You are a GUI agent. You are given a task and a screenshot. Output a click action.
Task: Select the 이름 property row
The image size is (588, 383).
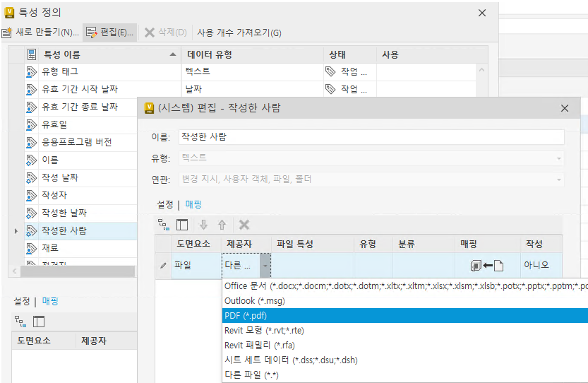(81, 160)
